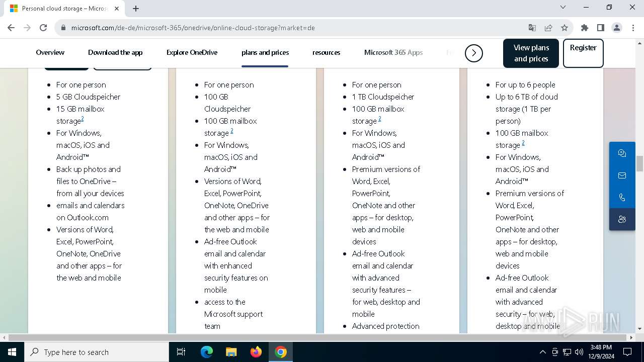Open the email contact icon in side panel
Image resolution: width=644 pixels, height=362 pixels.
click(622, 175)
